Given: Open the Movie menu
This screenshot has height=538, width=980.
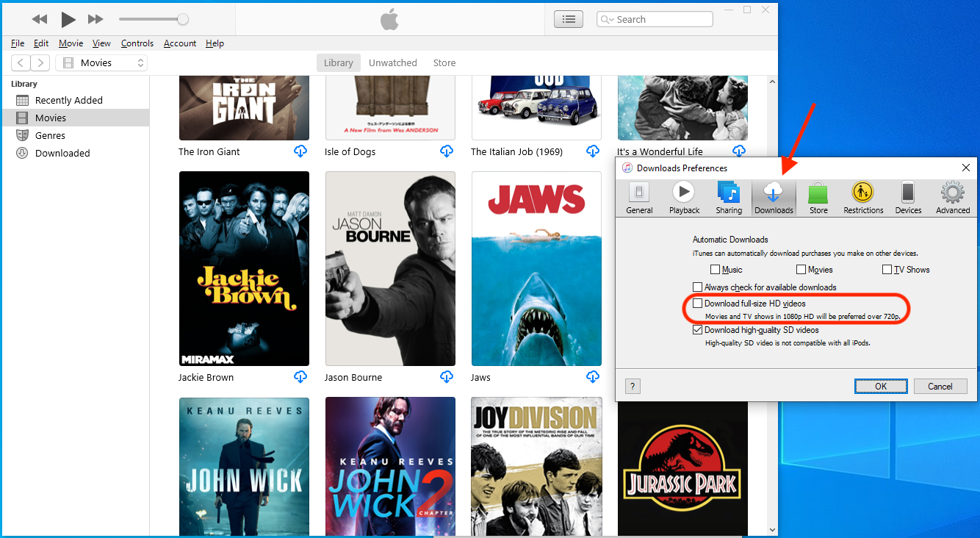Looking at the screenshot, I should [71, 43].
